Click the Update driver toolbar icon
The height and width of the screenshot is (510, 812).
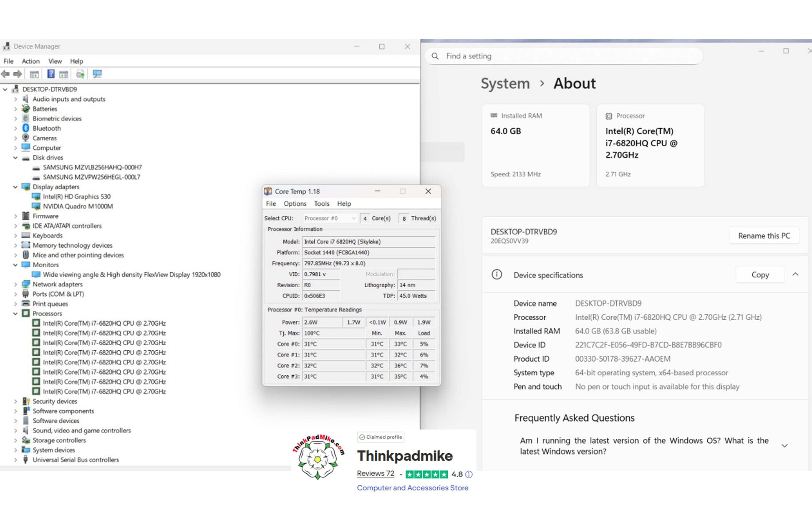click(x=80, y=74)
